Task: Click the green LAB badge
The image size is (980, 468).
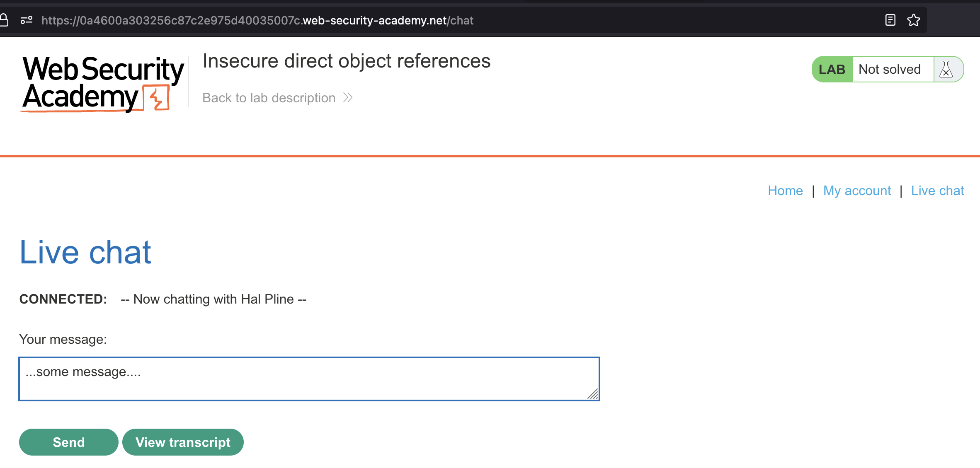Action: pyautogui.click(x=832, y=69)
